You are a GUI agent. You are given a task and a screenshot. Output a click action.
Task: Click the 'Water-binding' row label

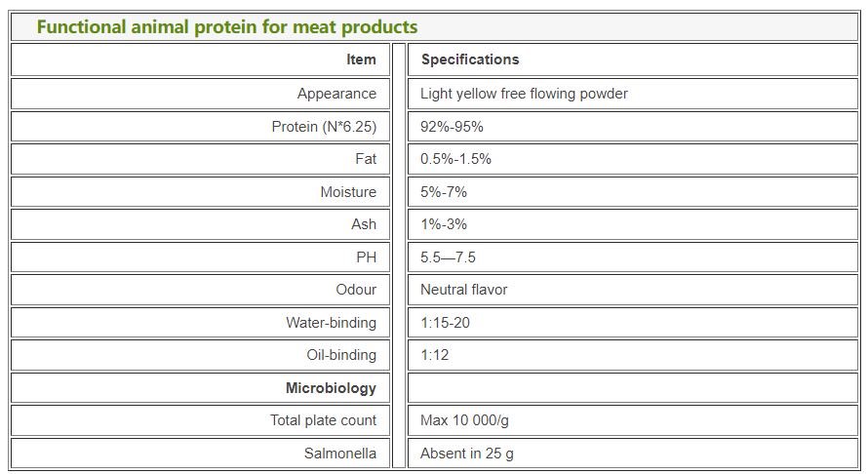click(x=331, y=323)
